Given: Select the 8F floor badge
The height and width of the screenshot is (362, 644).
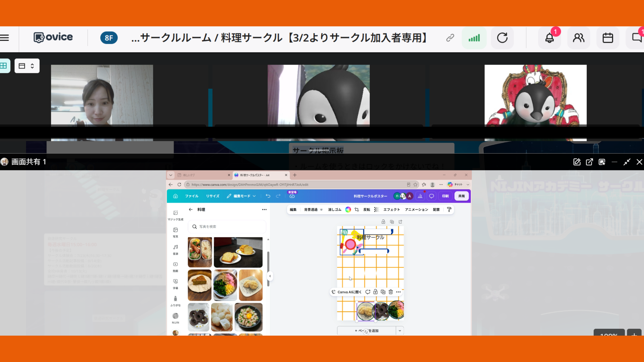Looking at the screenshot, I should coord(109,38).
